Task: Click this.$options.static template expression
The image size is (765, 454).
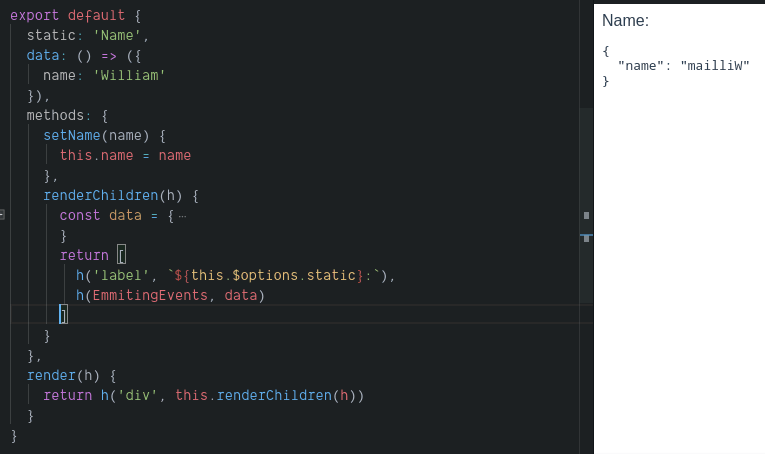Action: [x=273, y=276]
